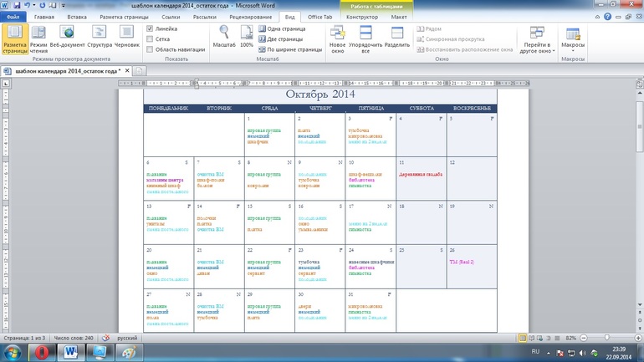
Task: Click the zoom slider in status bar
Action: (606, 337)
